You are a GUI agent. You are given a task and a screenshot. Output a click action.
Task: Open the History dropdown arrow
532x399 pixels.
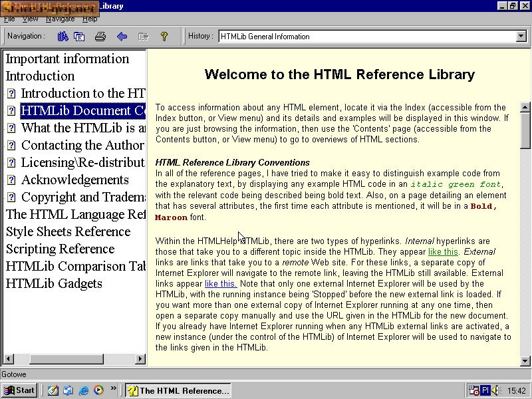521,36
